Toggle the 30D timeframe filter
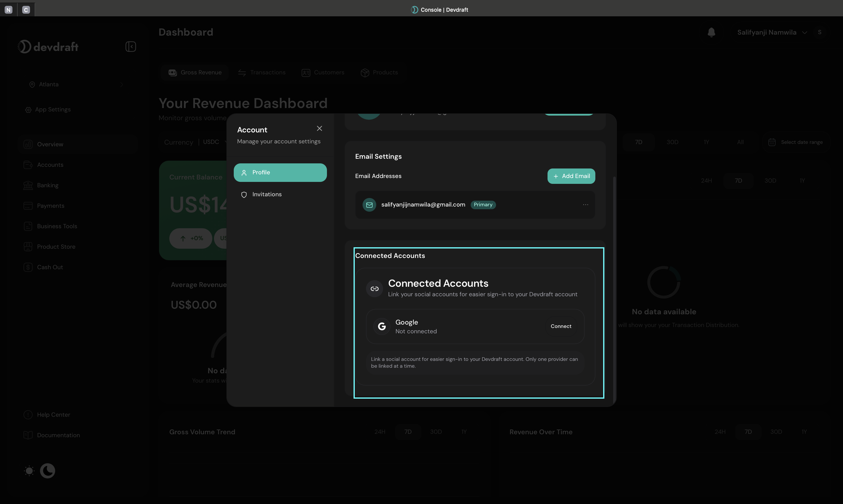843x504 pixels. pyautogui.click(x=672, y=142)
